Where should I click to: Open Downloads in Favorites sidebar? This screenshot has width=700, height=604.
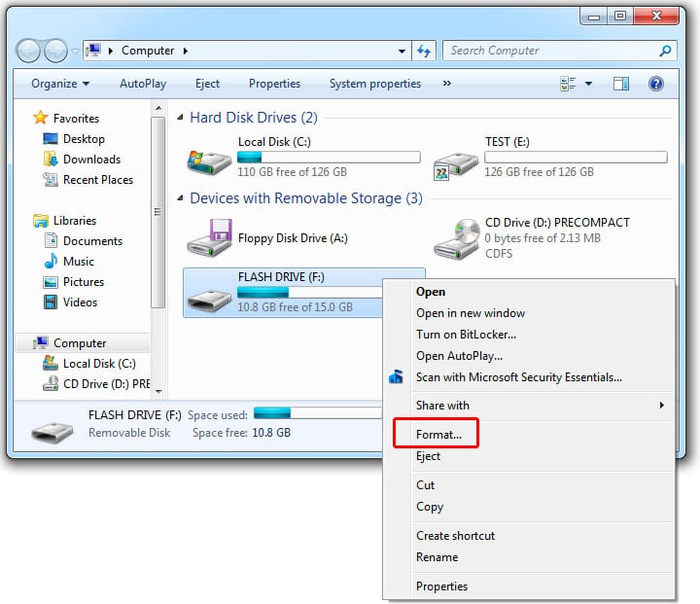pos(91,160)
